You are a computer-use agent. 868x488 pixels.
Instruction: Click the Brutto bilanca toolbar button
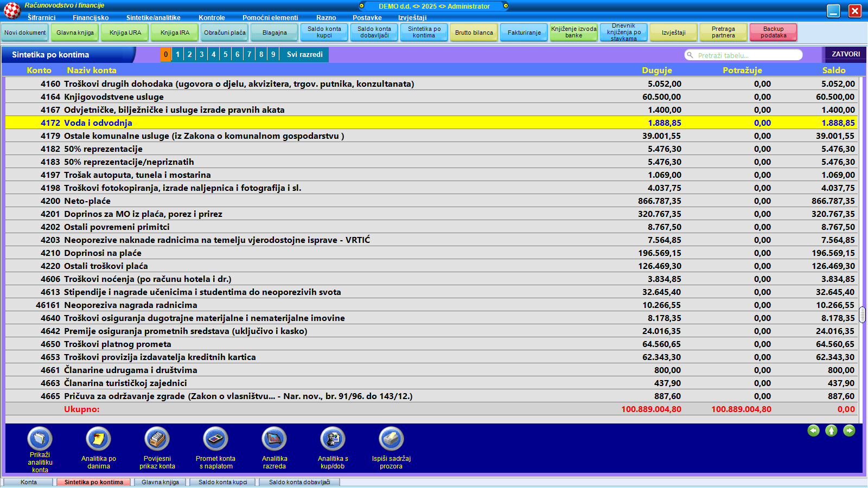(x=474, y=33)
